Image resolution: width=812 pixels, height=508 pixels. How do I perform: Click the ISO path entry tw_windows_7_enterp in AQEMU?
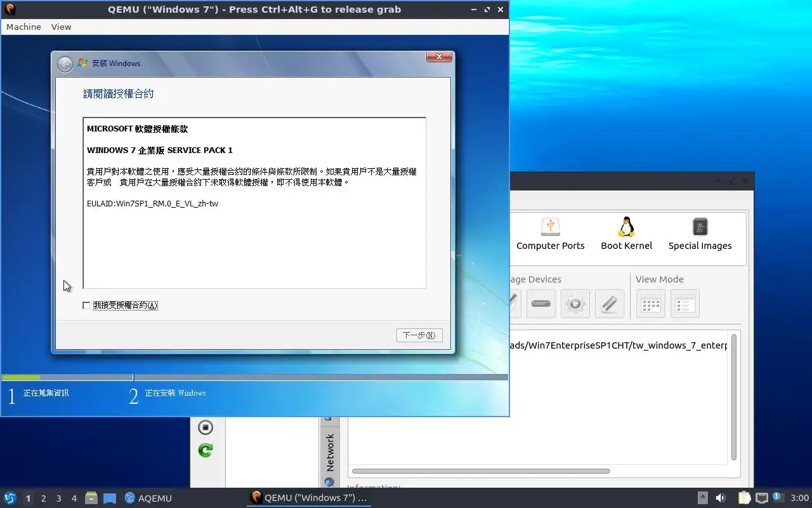tap(619, 345)
